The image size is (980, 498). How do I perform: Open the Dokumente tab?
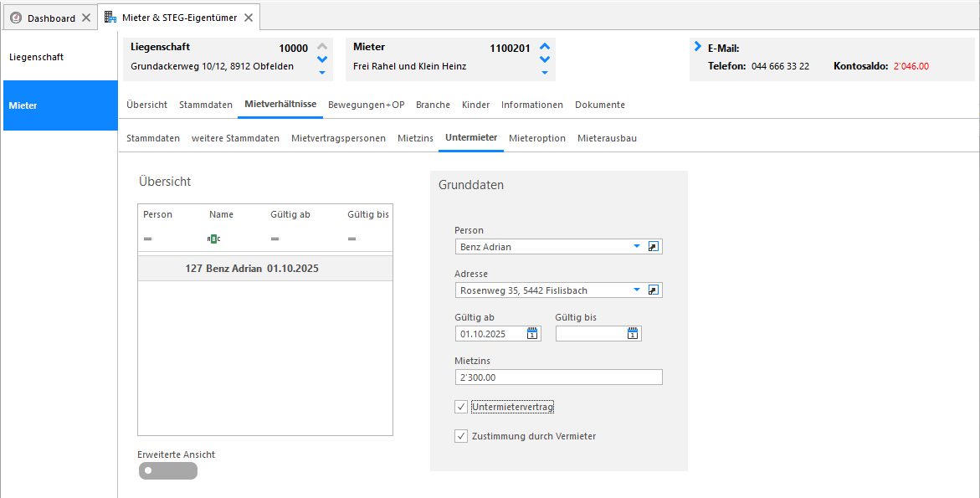coord(600,105)
